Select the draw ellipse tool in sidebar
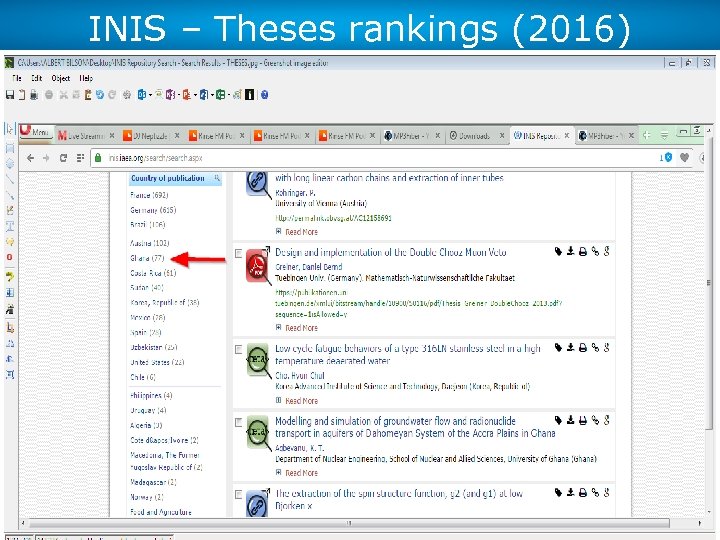The width and height of the screenshot is (720, 540). [10, 163]
